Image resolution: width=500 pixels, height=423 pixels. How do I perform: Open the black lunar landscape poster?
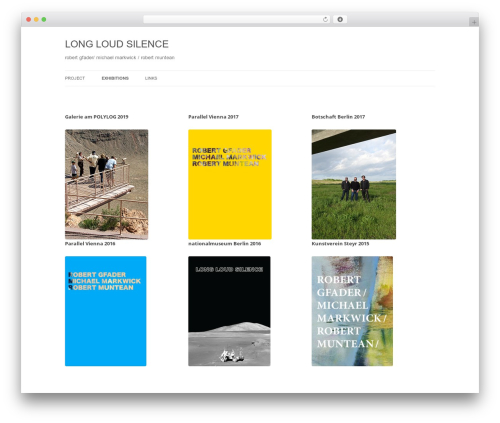[229, 311]
